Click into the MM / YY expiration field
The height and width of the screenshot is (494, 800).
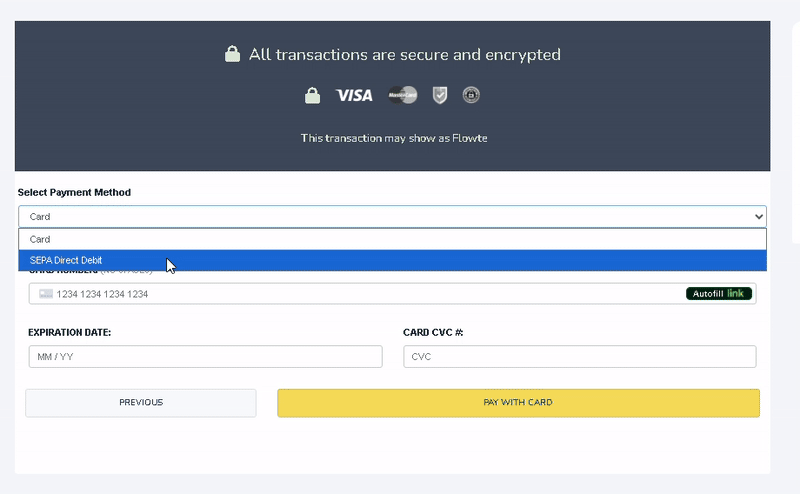click(205, 357)
